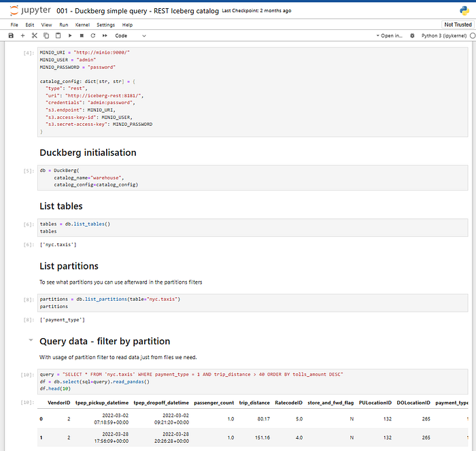Image resolution: width=476 pixels, height=451 pixels.
Task: Select Query data - filter by partition heading
Action: coord(105,341)
